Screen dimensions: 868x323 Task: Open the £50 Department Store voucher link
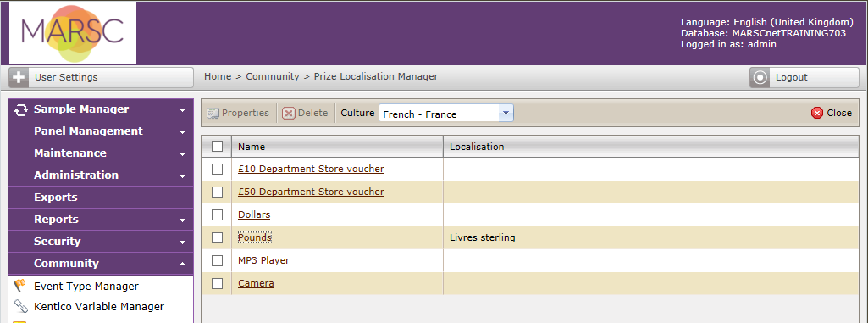(311, 192)
